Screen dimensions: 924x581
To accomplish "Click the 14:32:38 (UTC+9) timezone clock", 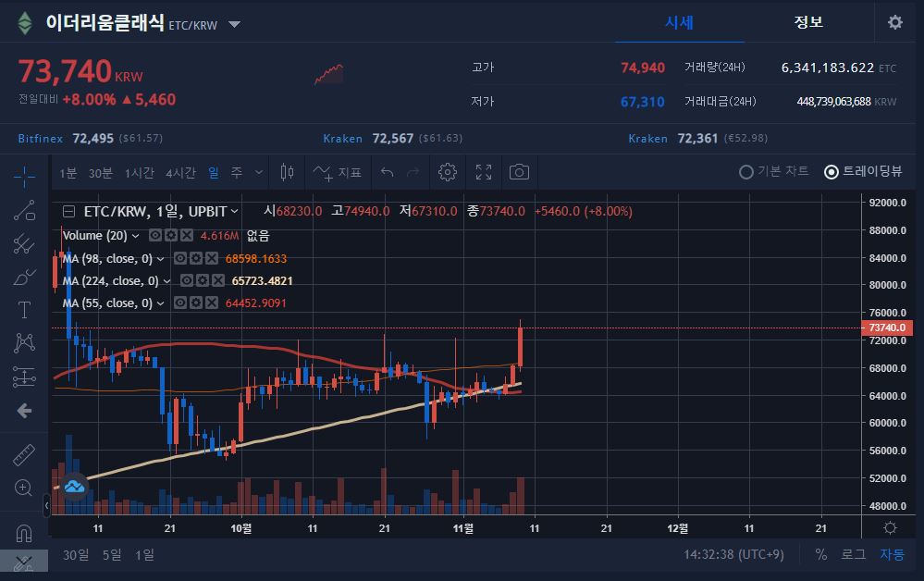I will (x=733, y=554).
